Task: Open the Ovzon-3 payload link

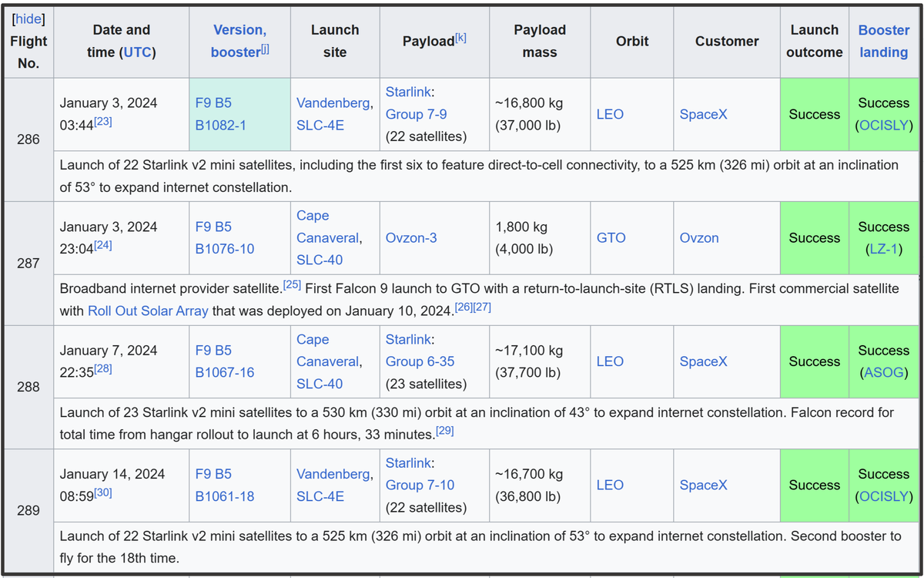Action: [411, 238]
